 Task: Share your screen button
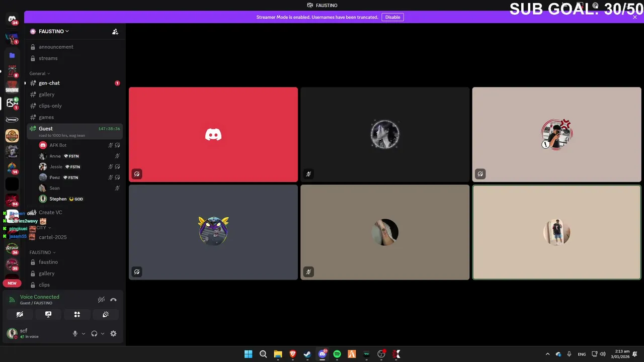point(48,314)
